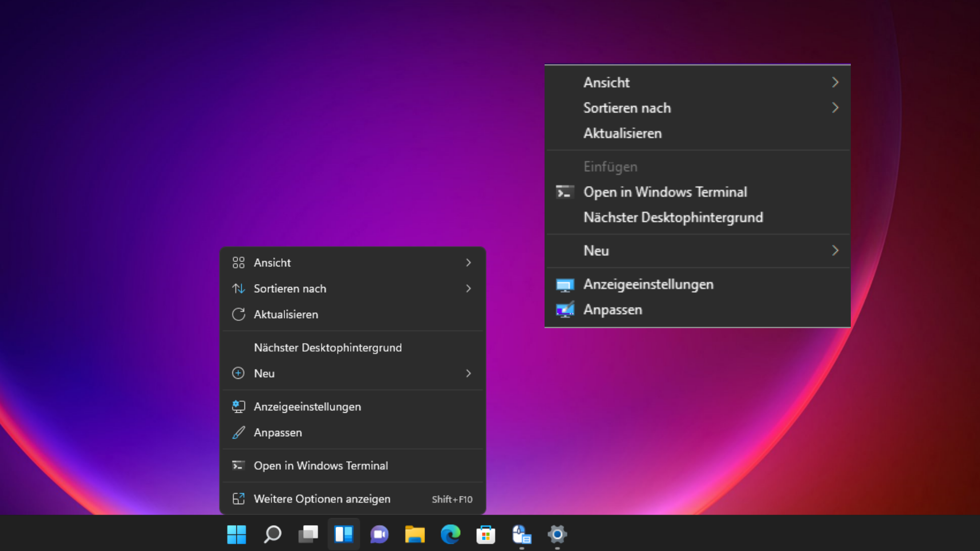The width and height of the screenshot is (980, 551).
Task: Choose Ansicht in classic context menu
Action: [698, 82]
